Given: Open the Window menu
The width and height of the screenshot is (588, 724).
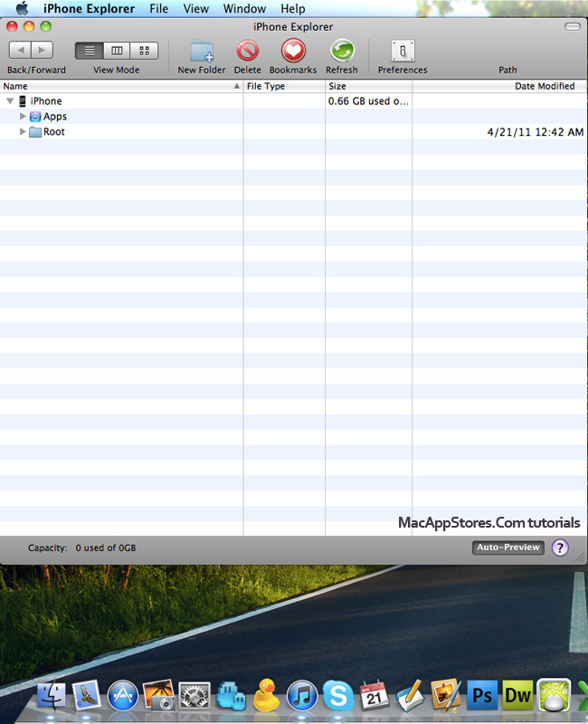Looking at the screenshot, I should coord(244,8).
